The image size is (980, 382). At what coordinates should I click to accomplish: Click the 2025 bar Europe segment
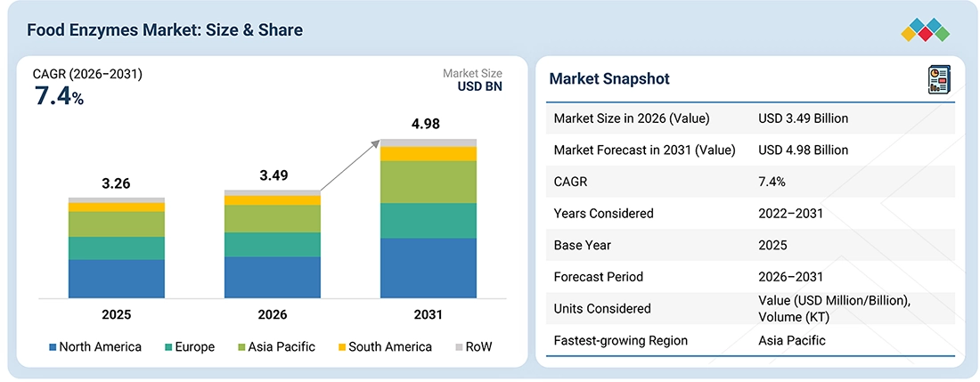[117, 248]
